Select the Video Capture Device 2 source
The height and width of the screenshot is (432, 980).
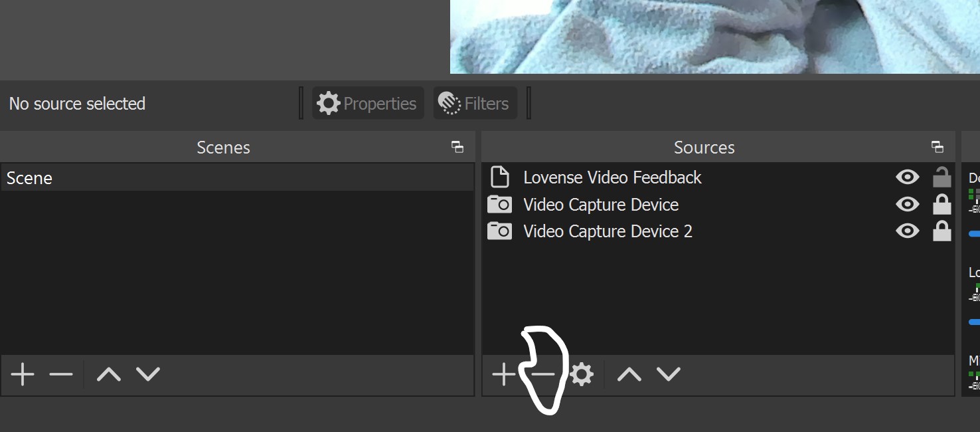coord(607,231)
